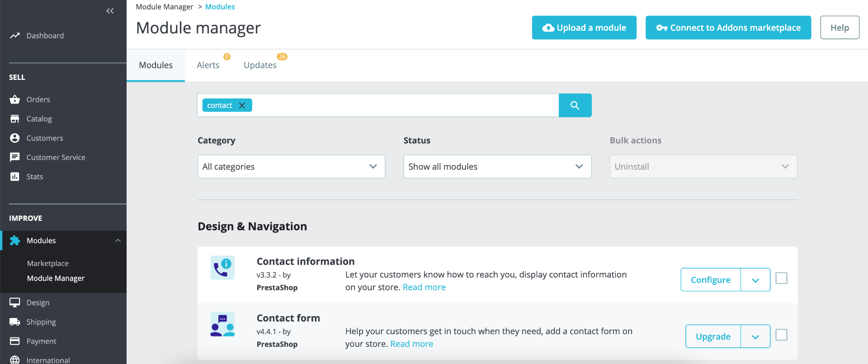Open the Status 'Show all modules' dropdown
The width and height of the screenshot is (868, 364).
click(497, 167)
